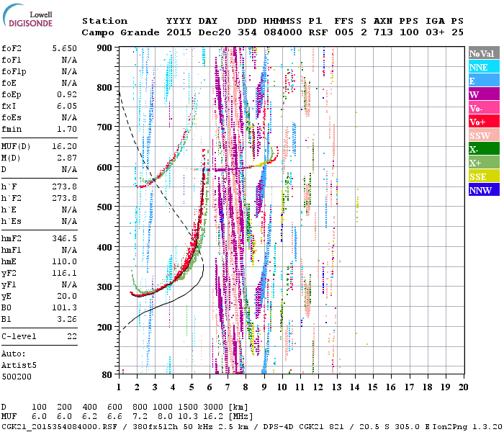
Task: Select the SSW legend swatch
Action: 484,135
